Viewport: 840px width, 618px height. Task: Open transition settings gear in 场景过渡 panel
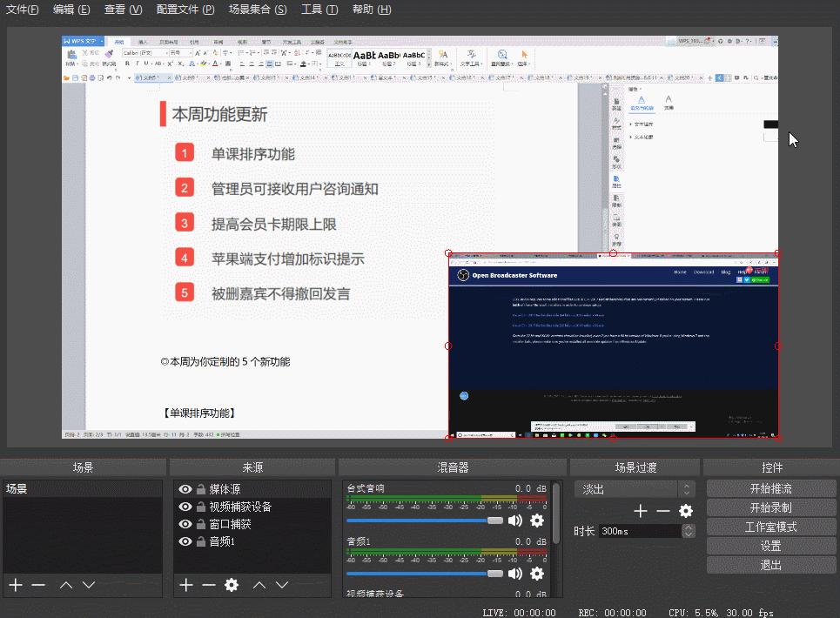(x=685, y=511)
